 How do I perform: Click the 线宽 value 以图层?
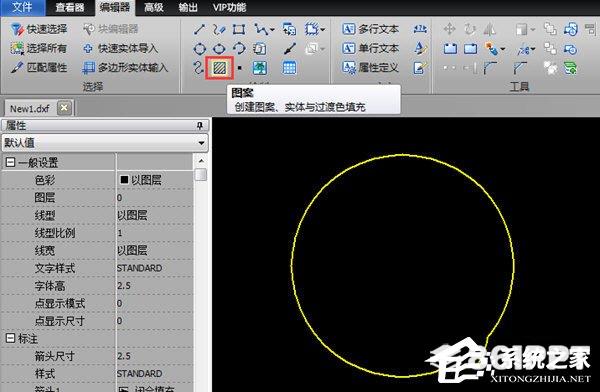coord(154,250)
